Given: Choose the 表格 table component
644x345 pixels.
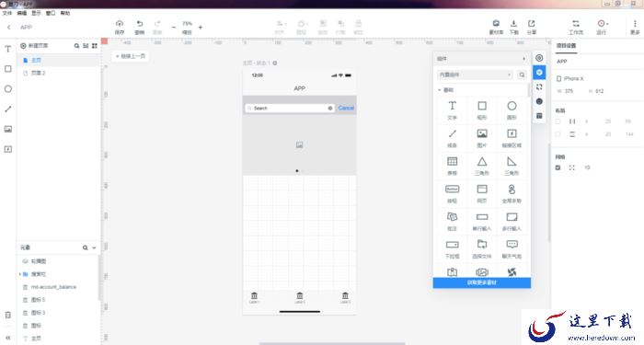Looking at the screenshot, I should coord(452,165).
